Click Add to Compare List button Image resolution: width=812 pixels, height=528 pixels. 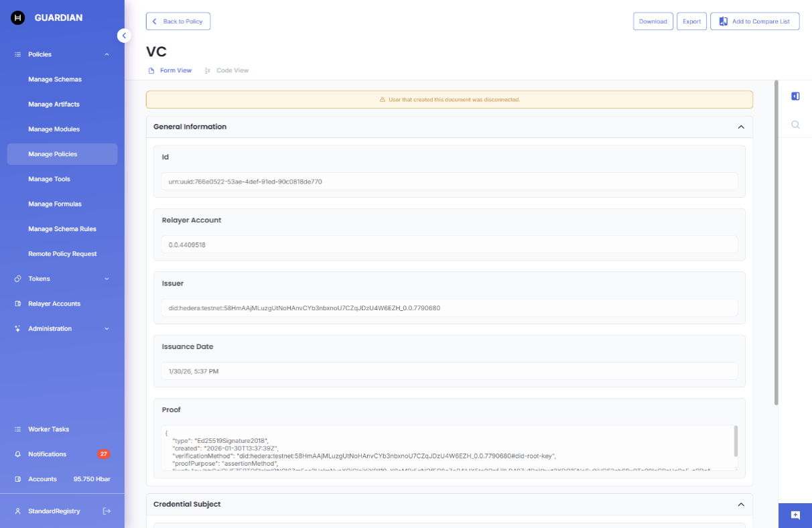754,21
